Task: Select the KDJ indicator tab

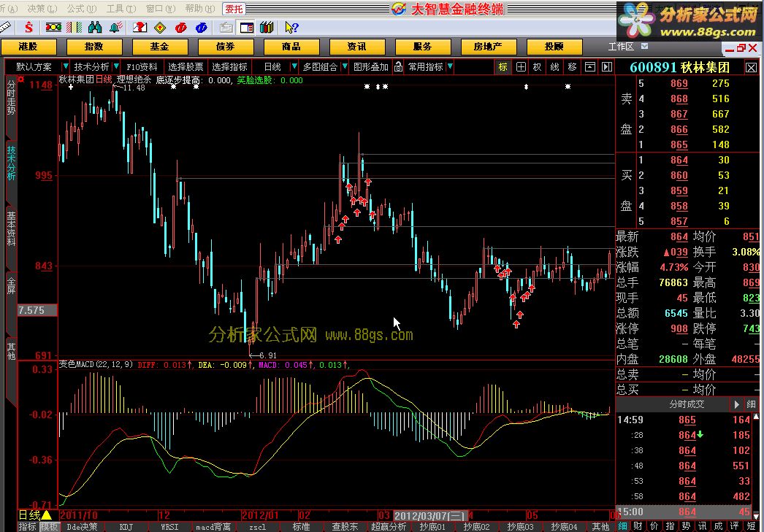Action: [126, 527]
